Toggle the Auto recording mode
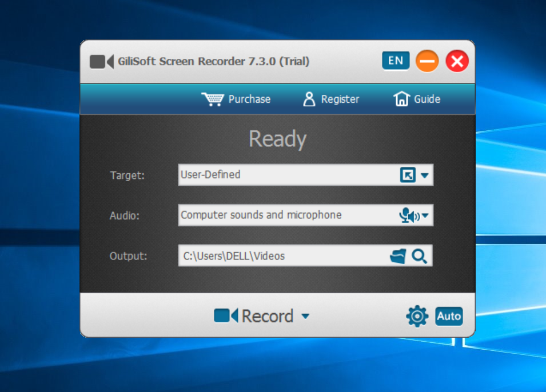The image size is (546, 392). coord(449,315)
